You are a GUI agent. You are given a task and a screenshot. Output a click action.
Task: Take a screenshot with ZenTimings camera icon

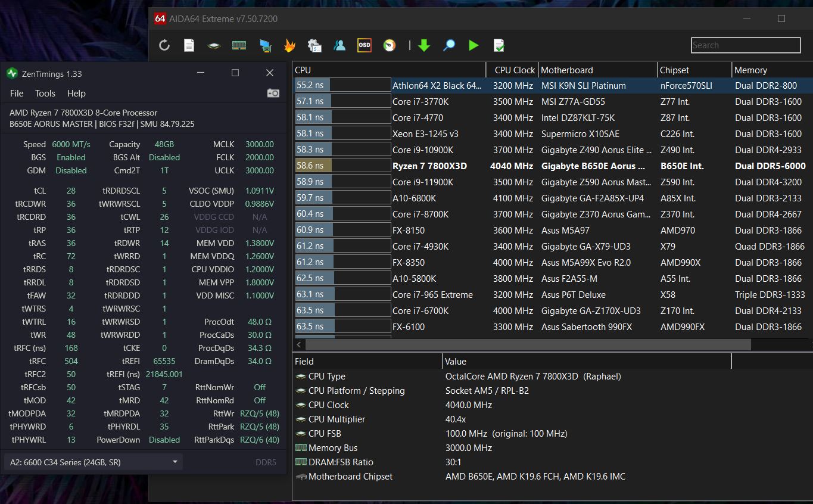(273, 93)
